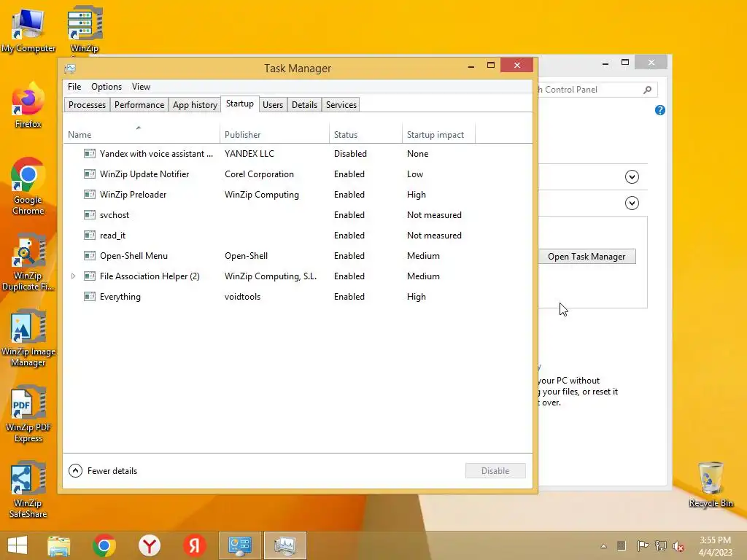747x560 pixels.
Task: Click the Windows Start button
Action: point(18,545)
